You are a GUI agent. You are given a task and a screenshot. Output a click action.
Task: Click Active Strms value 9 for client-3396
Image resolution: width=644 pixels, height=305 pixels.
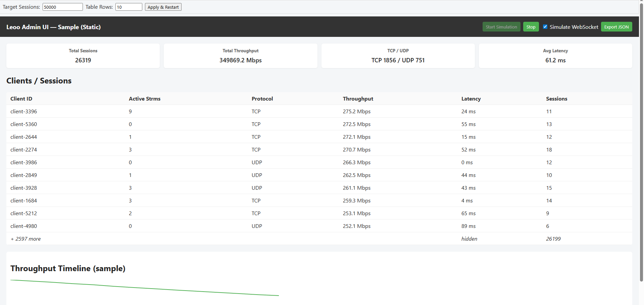[130, 111]
